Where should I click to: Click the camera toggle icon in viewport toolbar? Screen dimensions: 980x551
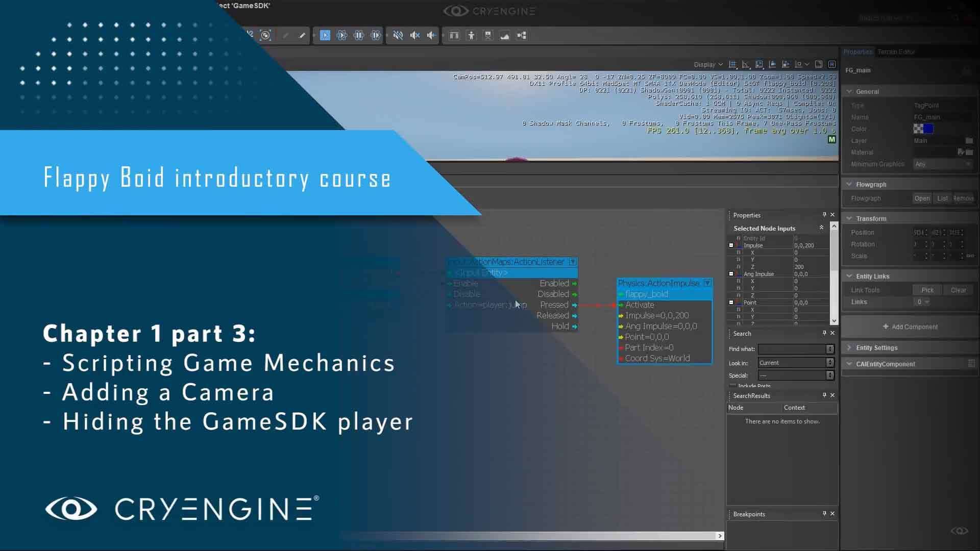(819, 64)
